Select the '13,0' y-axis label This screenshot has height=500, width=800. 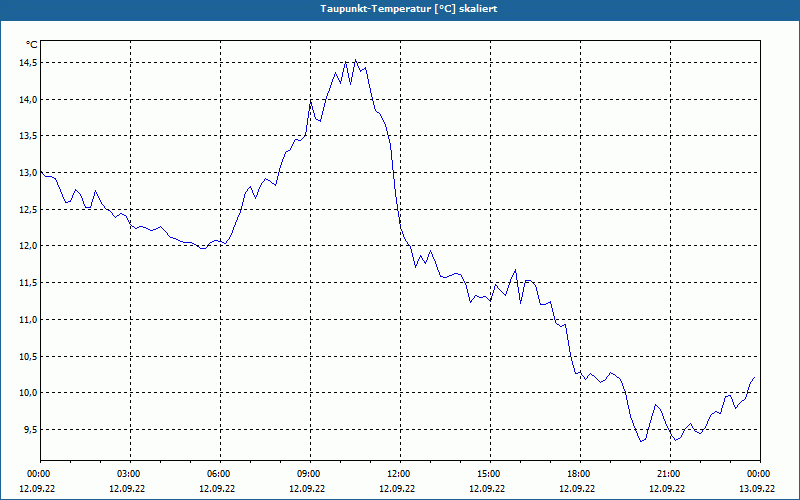click(28, 172)
